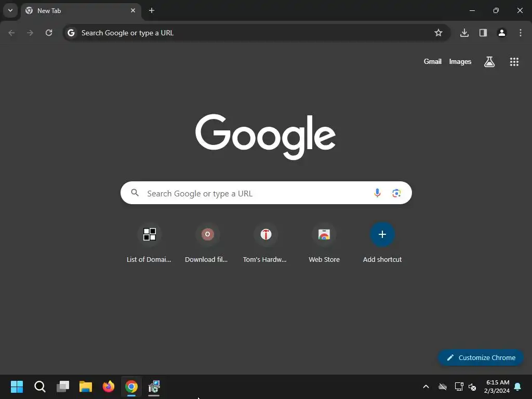Click the center Google search box

[x=266, y=193]
